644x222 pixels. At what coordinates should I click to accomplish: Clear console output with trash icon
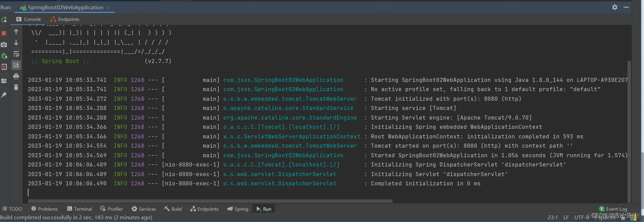[x=16, y=87]
